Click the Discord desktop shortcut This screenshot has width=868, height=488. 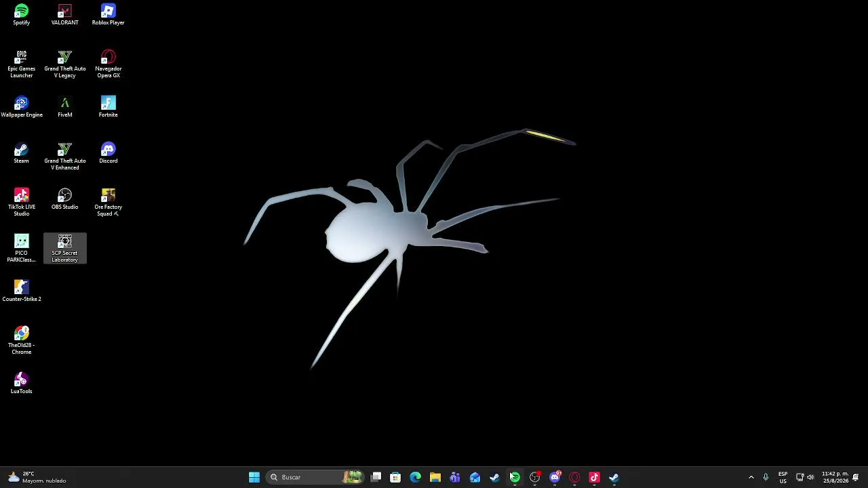point(108,153)
